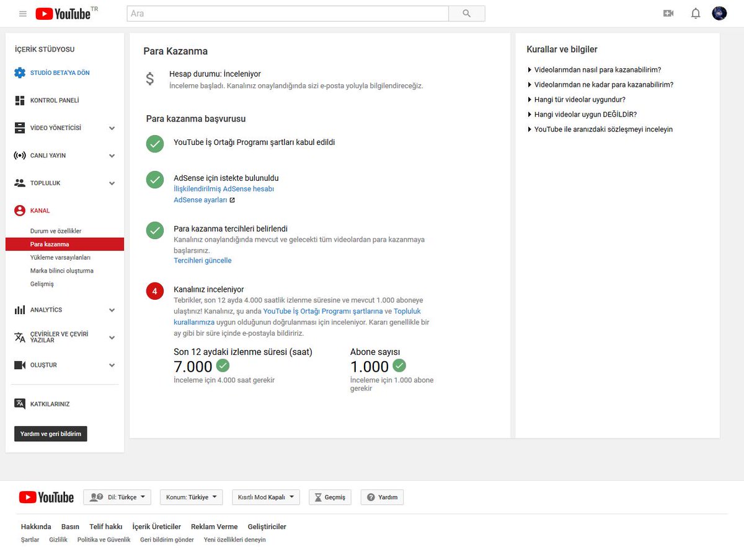Open the Hakkında footer link
This screenshot has height=560, width=744.
point(36,527)
